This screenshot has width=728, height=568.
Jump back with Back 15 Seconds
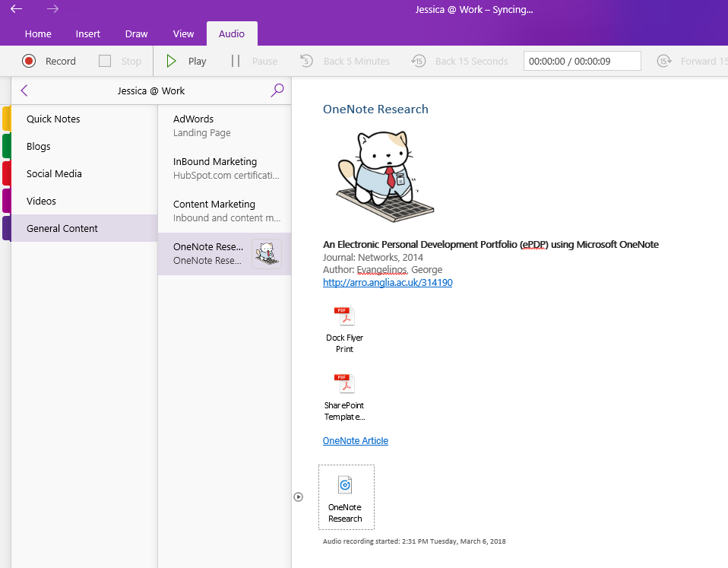(459, 61)
